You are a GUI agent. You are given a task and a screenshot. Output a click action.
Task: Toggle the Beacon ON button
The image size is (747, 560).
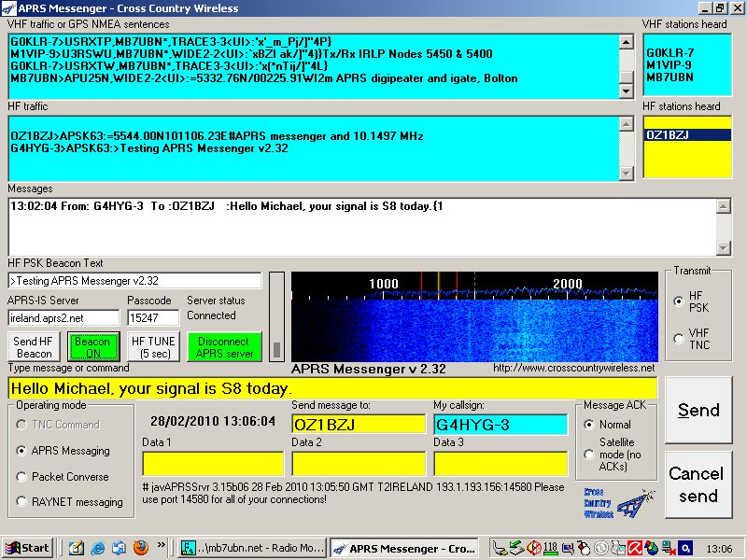93,346
